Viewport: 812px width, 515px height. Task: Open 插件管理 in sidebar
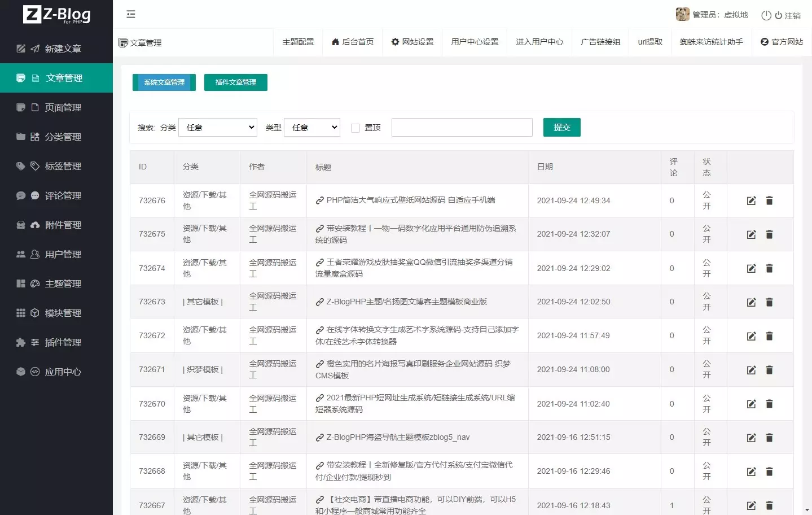(56, 342)
